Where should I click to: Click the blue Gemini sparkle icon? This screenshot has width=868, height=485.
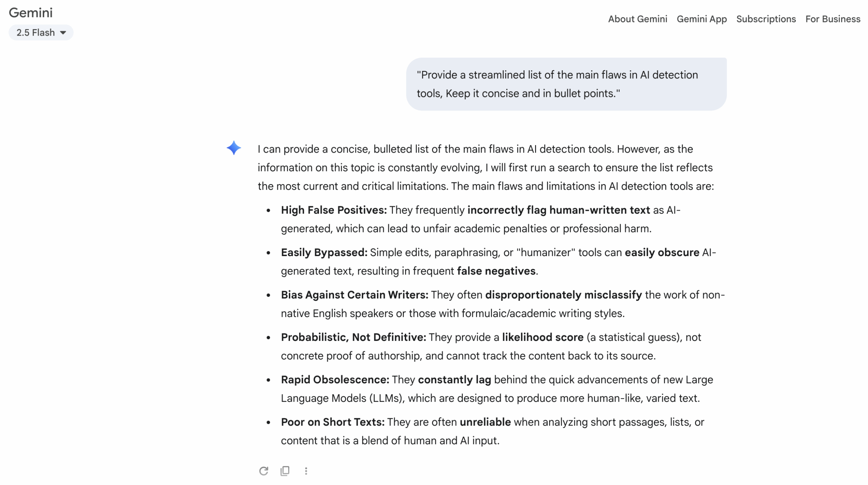point(234,148)
